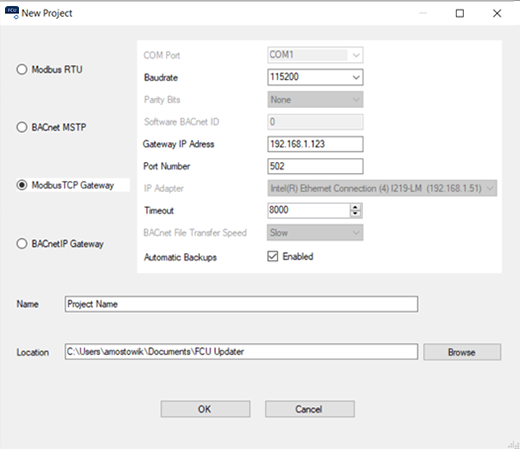
Task: Pick the BACnetIP Gateway option
Action: 22,243
